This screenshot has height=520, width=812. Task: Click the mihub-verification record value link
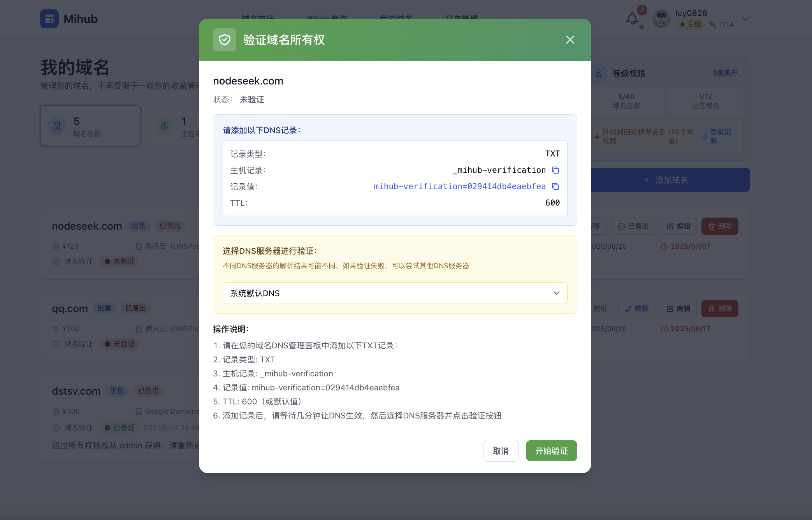point(459,186)
